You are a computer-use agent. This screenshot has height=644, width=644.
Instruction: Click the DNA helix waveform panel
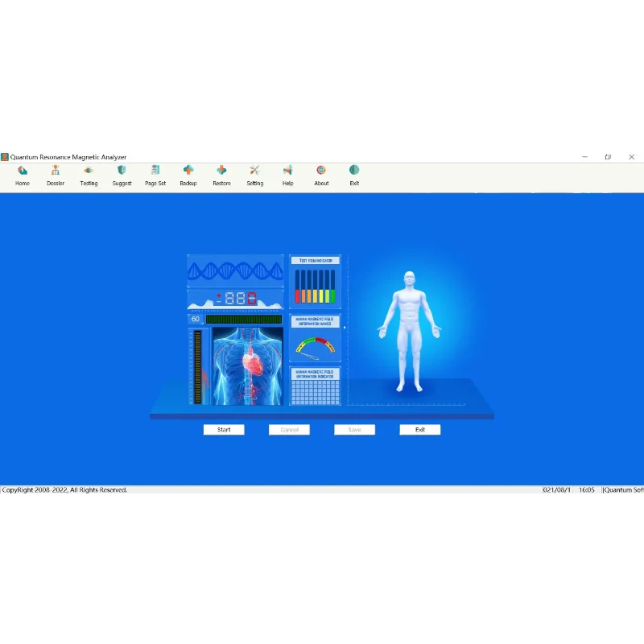[x=235, y=270]
